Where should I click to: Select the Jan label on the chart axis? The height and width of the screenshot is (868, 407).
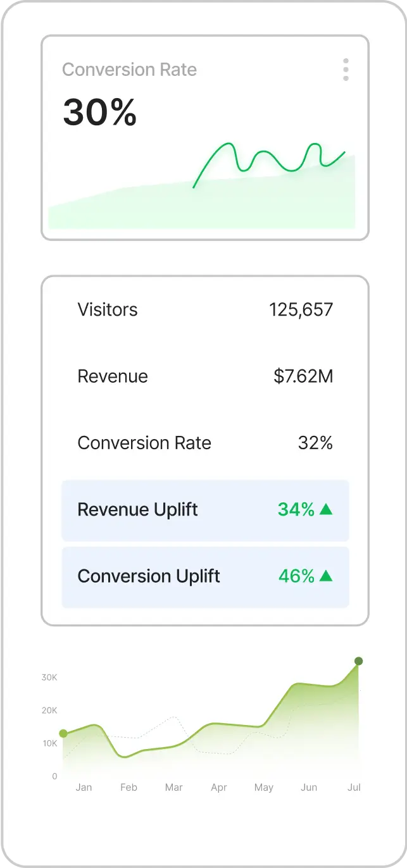84,788
